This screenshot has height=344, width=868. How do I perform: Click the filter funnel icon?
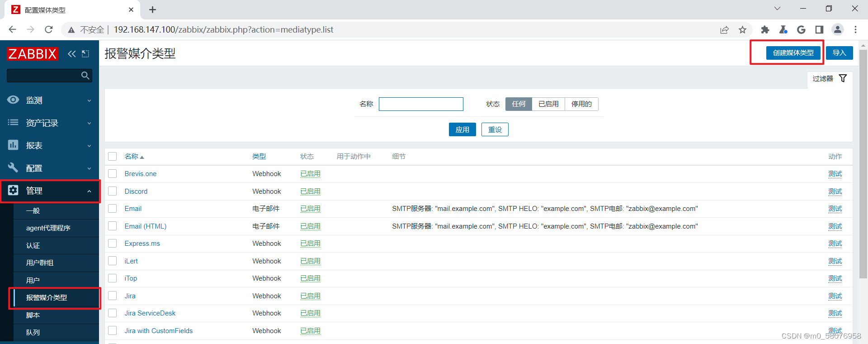point(843,78)
